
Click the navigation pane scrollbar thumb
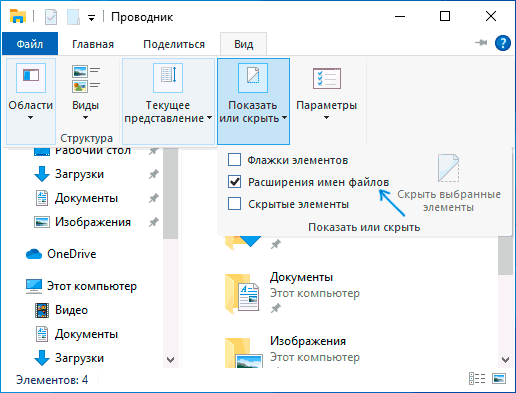[170, 193]
